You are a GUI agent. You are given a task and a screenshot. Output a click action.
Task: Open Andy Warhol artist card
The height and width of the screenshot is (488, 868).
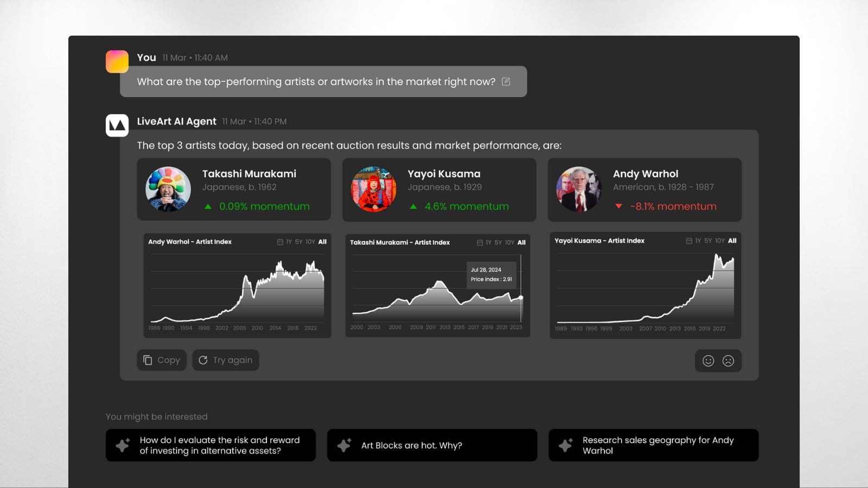(x=644, y=189)
